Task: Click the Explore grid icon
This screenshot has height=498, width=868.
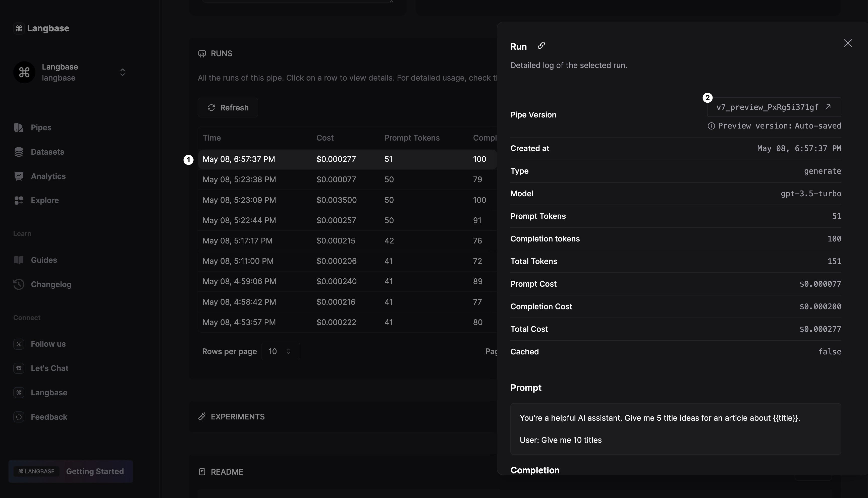Action: tap(19, 201)
